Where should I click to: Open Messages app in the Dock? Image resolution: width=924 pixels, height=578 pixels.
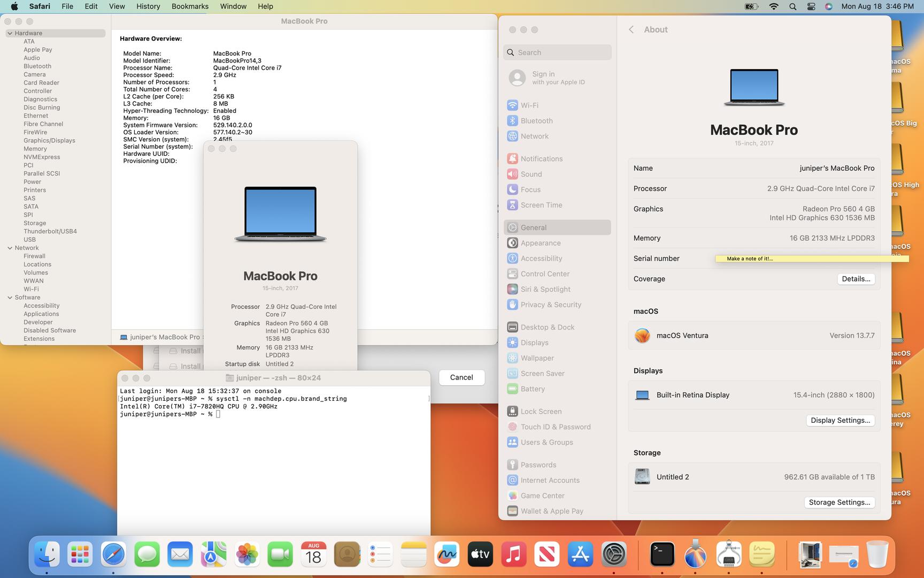point(147,554)
